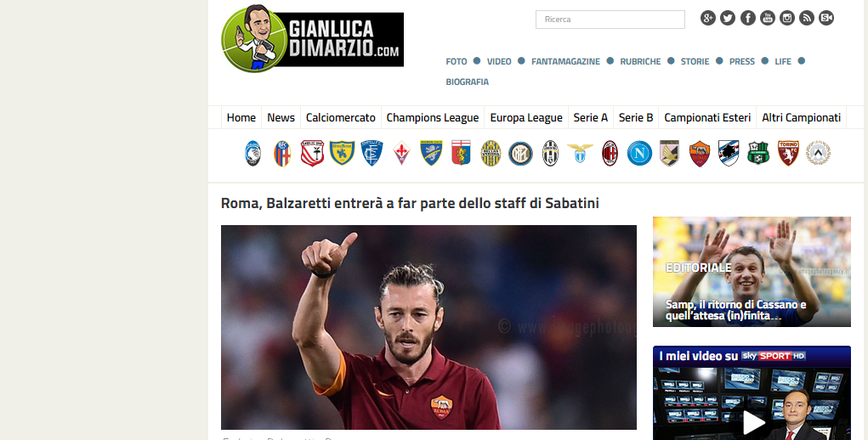Select the Napoli team crest

point(639,153)
